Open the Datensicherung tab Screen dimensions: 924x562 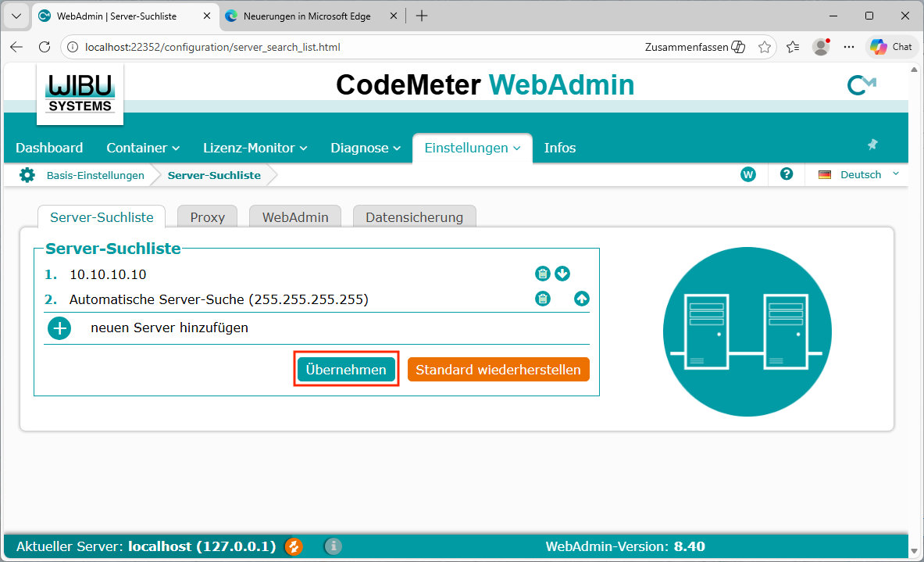pos(414,217)
